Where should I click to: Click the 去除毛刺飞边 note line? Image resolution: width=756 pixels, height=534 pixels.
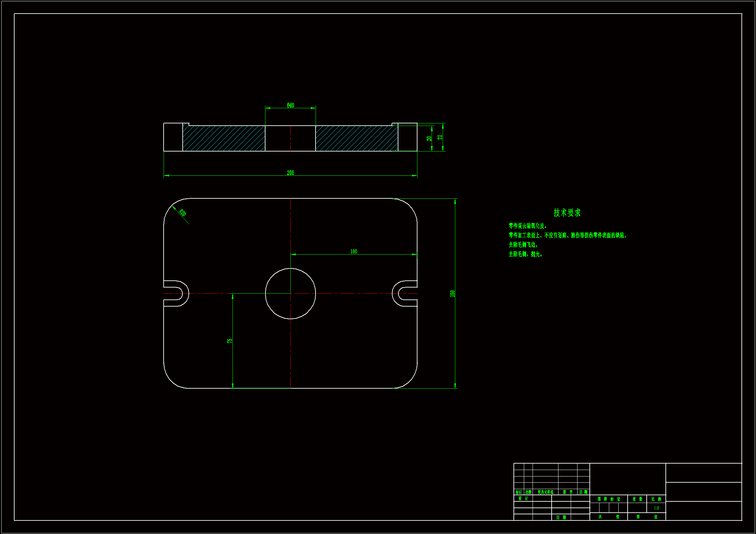[523, 245]
